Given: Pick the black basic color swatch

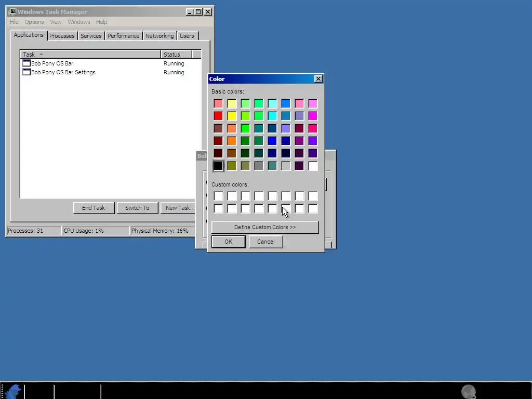Looking at the screenshot, I should point(218,166).
